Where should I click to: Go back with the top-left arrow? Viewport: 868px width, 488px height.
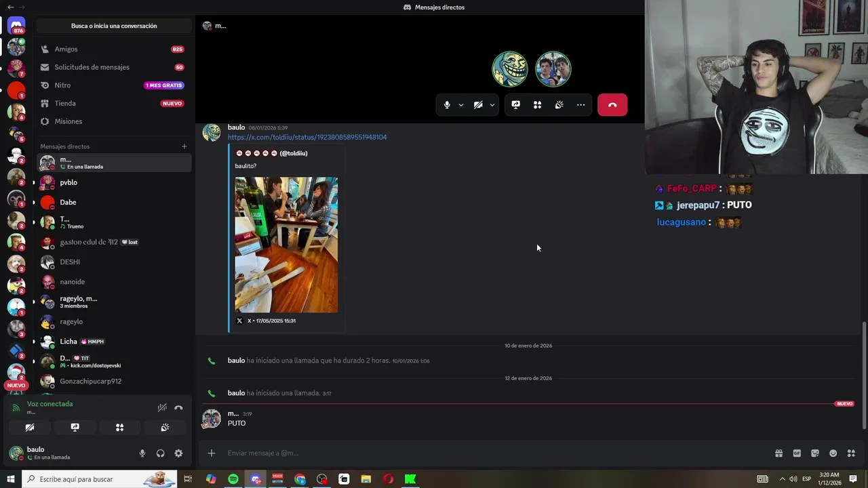click(x=10, y=7)
